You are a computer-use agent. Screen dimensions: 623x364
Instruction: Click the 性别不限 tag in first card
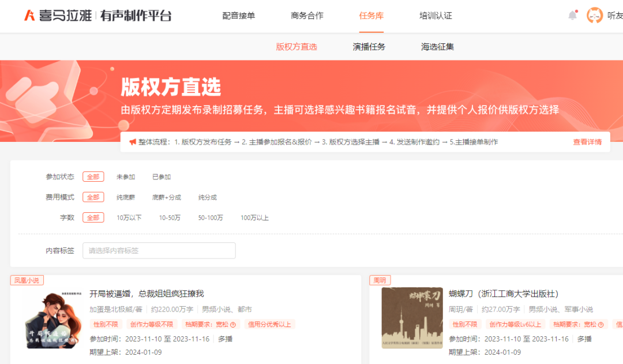tap(106, 325)
